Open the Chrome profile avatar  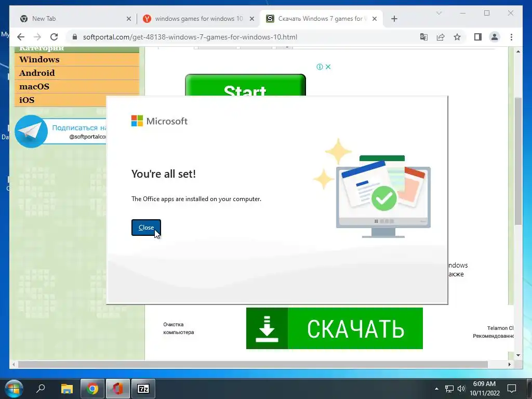coord(495,37)
